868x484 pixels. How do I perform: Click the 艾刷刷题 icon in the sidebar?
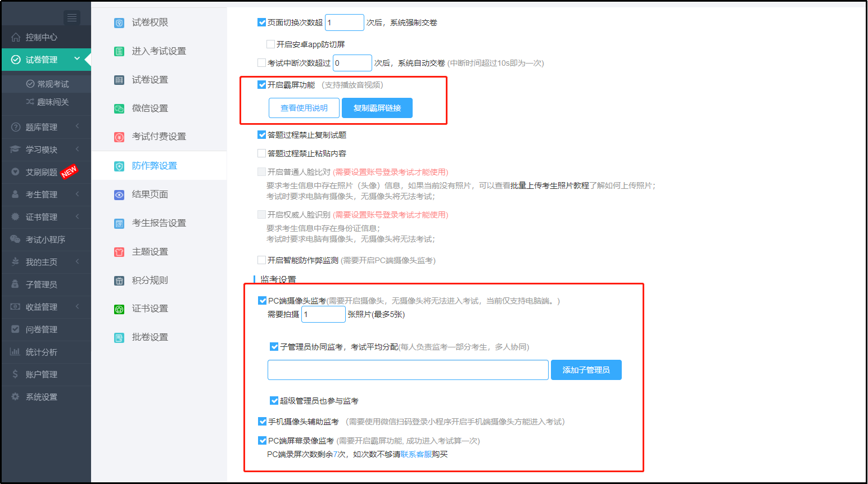click(16, 172)
